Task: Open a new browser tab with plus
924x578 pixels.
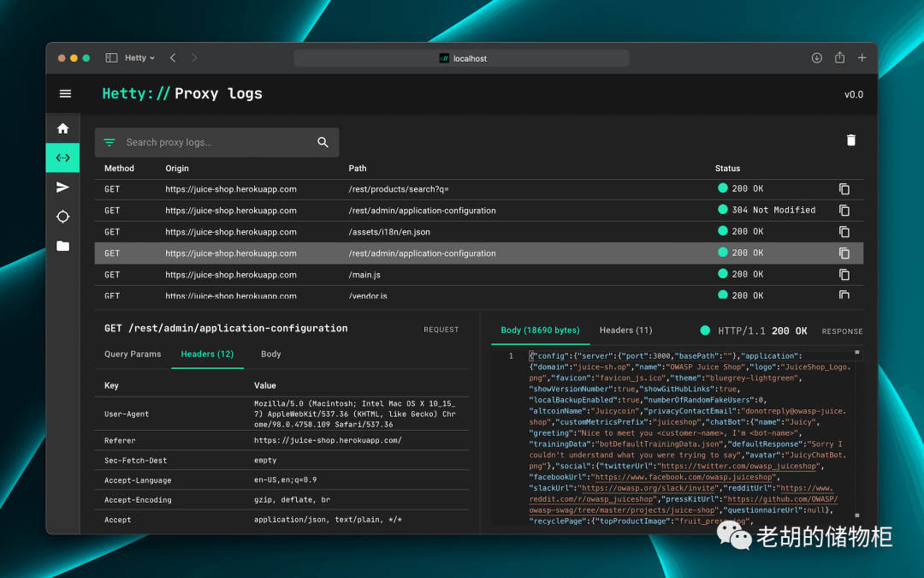Action: (862, 58)
